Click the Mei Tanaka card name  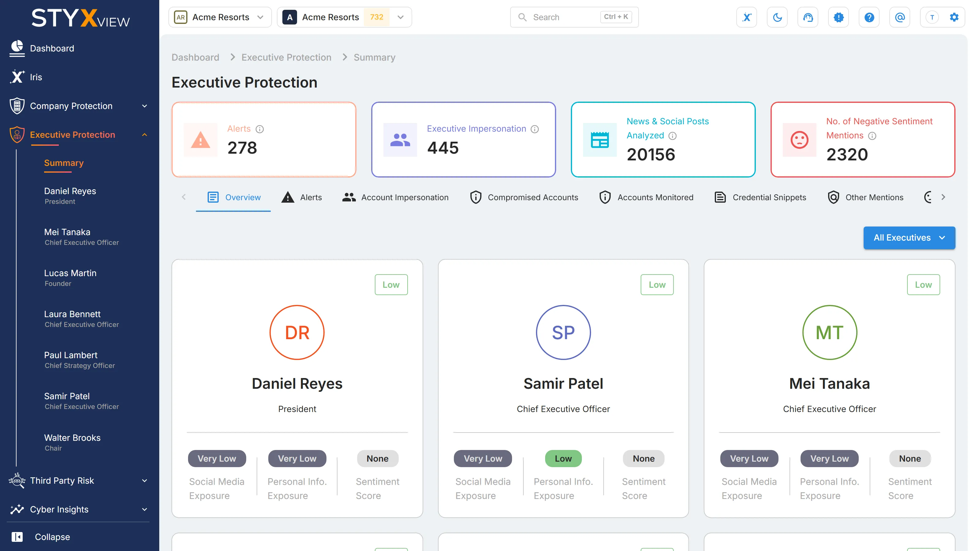829,384
